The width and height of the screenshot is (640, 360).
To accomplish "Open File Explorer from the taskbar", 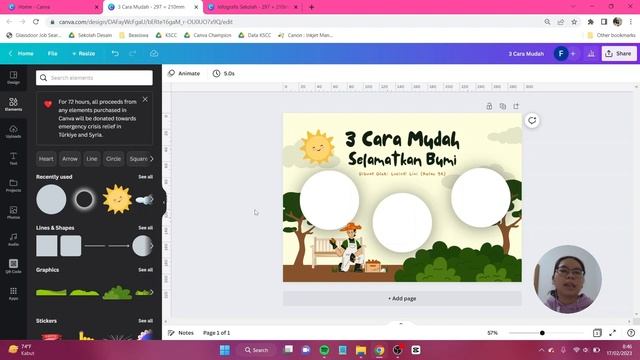I will 361,350.
